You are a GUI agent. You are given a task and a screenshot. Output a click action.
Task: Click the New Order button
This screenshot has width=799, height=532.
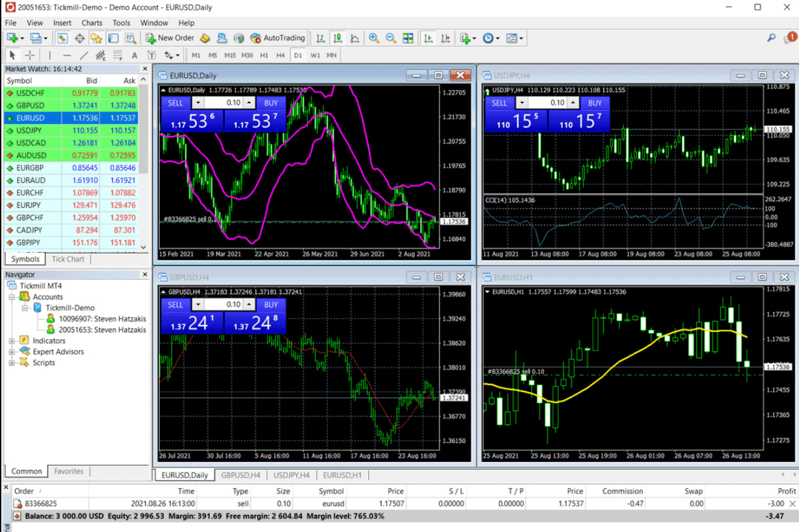click(x=170, y=39)
